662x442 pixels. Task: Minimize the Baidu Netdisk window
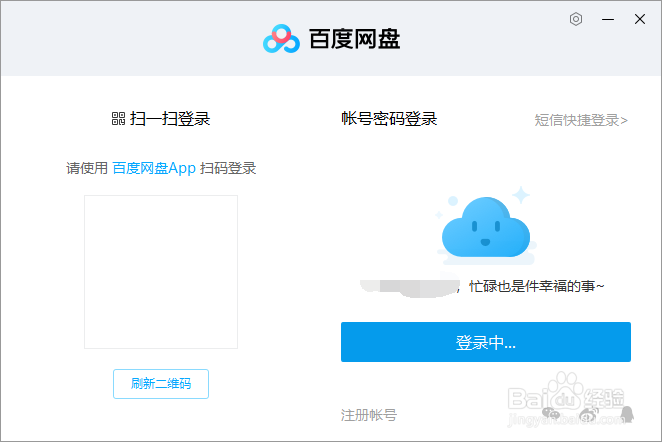coord(608,19)
